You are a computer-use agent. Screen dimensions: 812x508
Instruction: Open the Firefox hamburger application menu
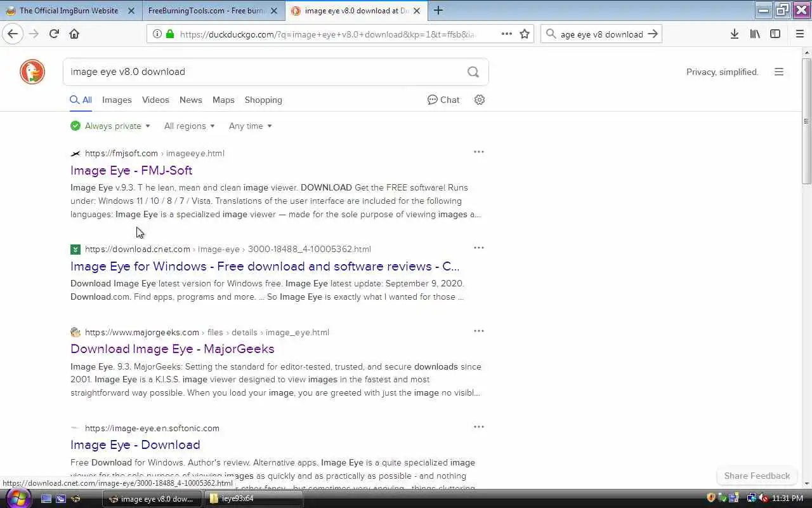coord(800,34)
